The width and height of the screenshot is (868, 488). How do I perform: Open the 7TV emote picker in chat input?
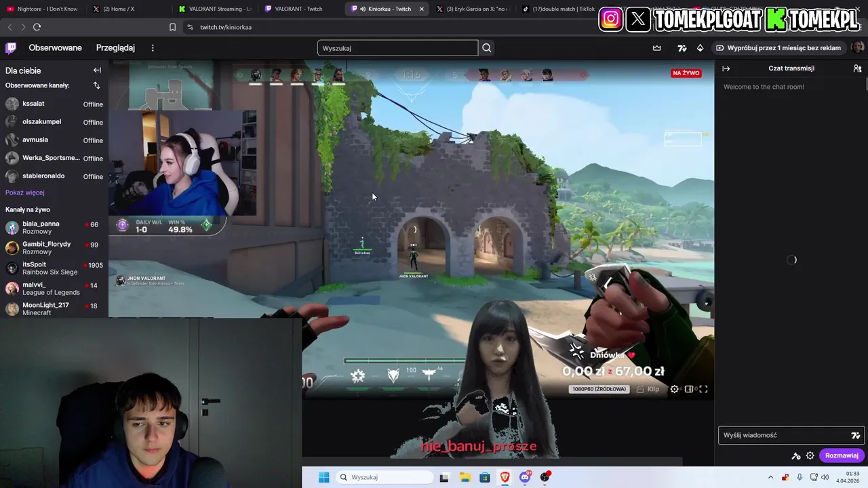pos(856,436)
